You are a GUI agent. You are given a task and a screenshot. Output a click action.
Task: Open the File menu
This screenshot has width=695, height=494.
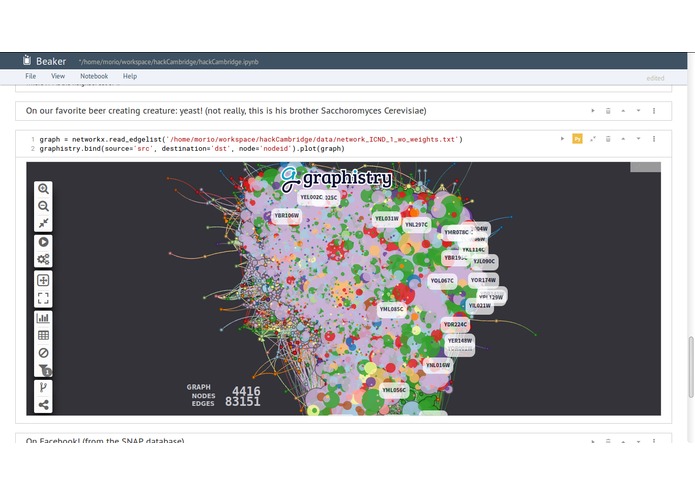click(x=31, y=76)
